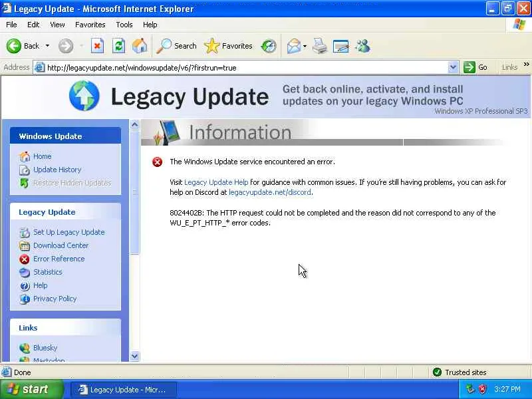Screen dimensions: 532x399
Task: Open the Bluesky link in Links section
Action: [45, 348]
